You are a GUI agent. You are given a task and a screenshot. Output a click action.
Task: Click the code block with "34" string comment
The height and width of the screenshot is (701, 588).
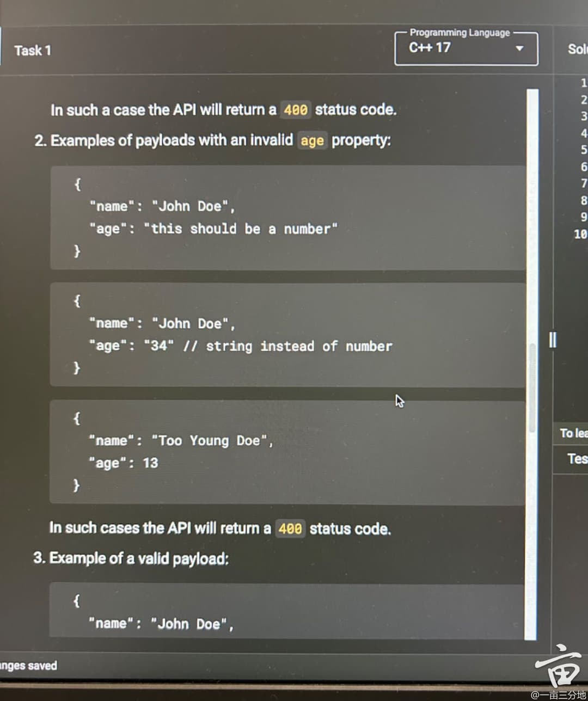coord(287,334)
